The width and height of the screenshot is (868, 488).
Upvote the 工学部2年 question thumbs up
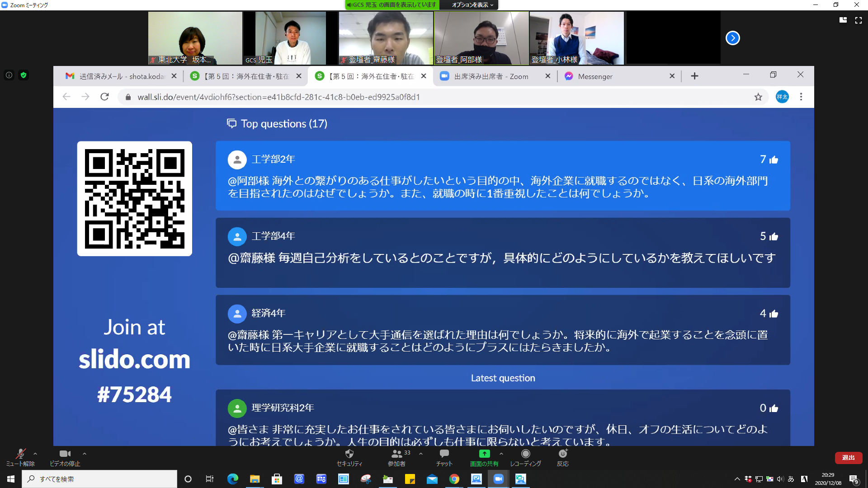[774, 160]
